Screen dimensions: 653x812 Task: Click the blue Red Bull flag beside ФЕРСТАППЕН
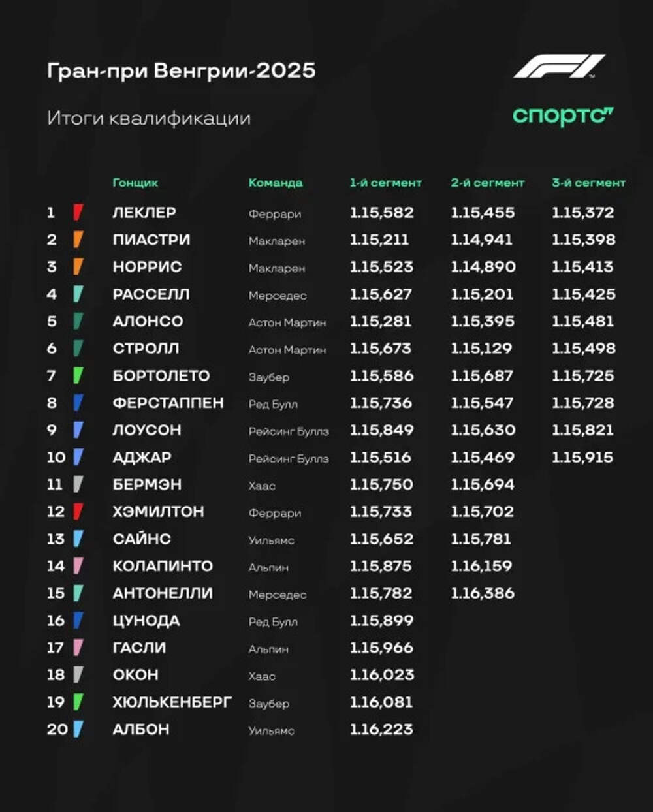(78, 403)
